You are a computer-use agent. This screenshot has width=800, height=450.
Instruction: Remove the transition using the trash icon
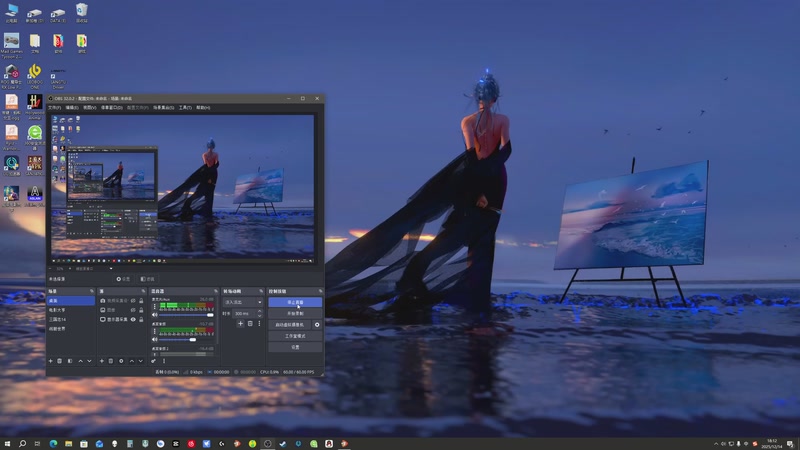(x=250, y=323)
